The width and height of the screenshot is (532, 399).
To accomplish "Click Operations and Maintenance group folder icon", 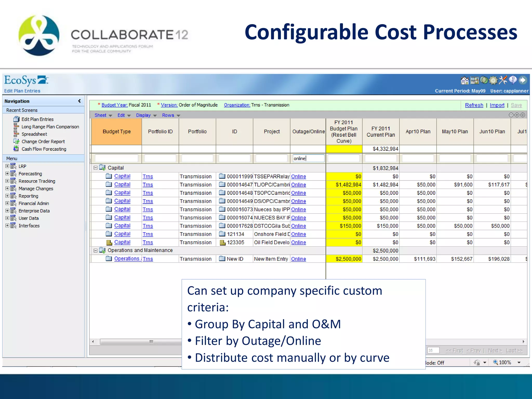I will (x=102, y=250).
